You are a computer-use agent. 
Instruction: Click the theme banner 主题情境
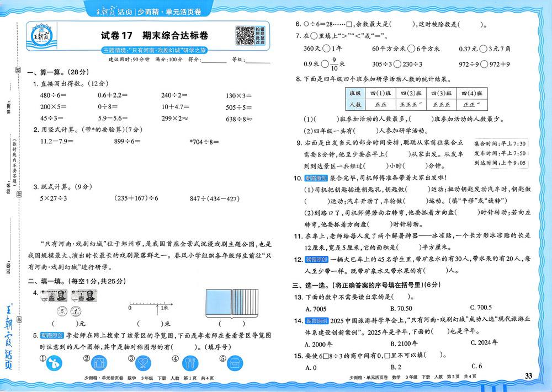(x=154, y=50)
